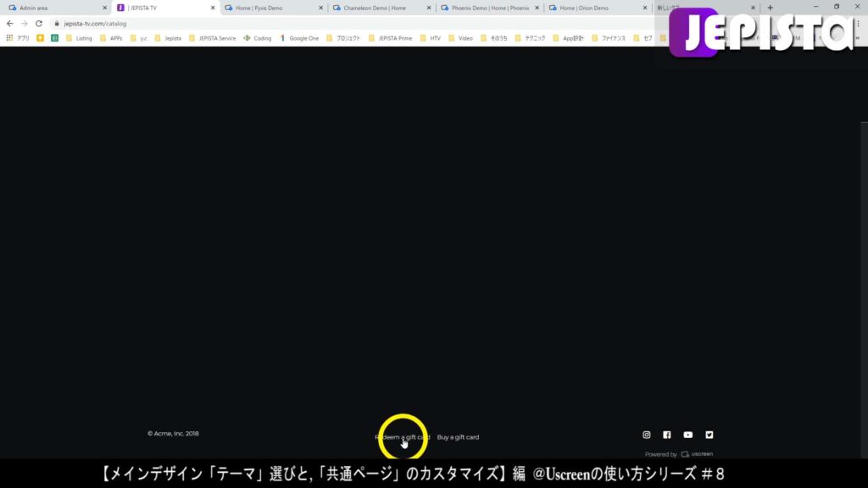
Task: Click the site lock icon in address bar
Action: [x=57, y=24]
